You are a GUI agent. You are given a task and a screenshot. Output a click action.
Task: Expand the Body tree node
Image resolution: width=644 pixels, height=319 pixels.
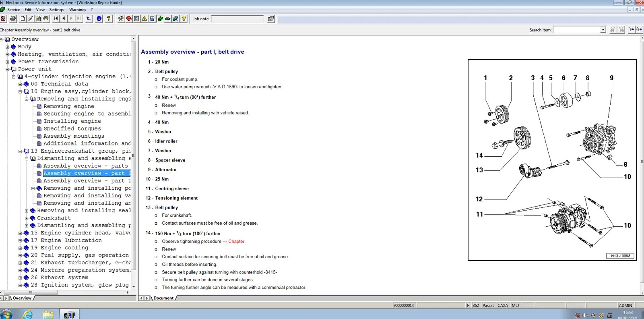pyautogui.click(x=7, y=47)
